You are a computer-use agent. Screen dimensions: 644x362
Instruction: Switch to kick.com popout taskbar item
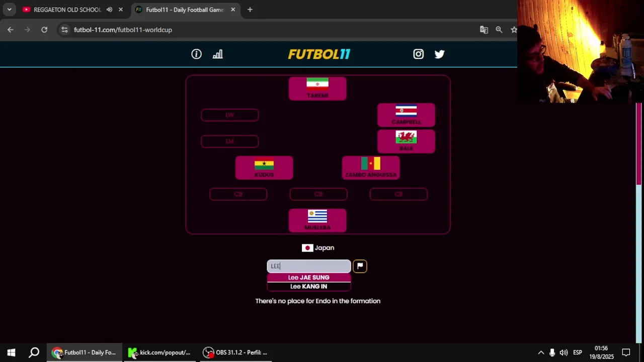click(x=159, y=352)
